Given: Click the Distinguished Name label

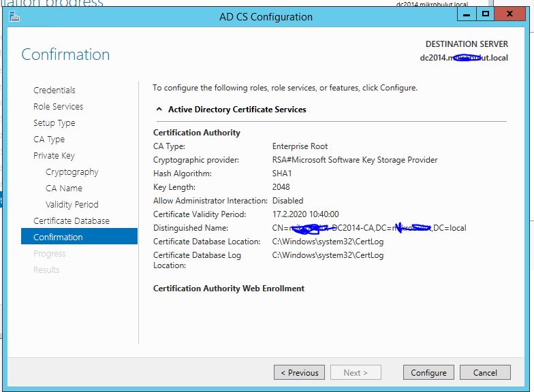Looking at the screenshot, I should [191, 228].
